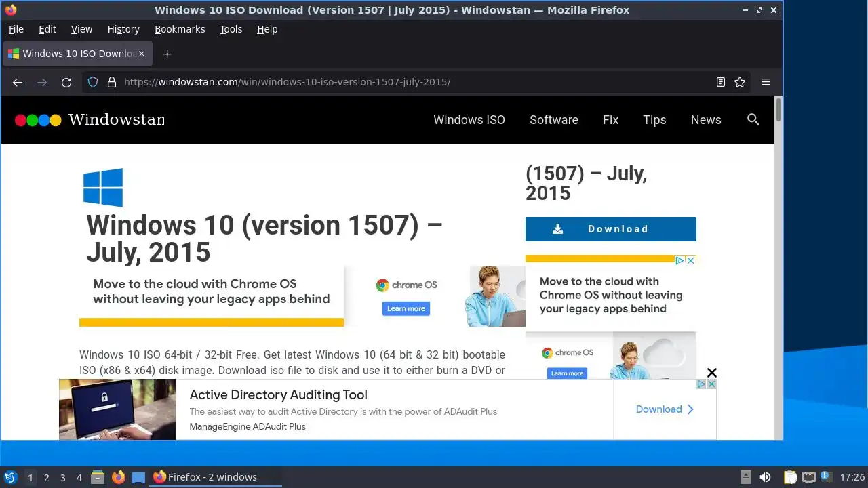Launch Firefox from the quick launch

coord(119,477)
